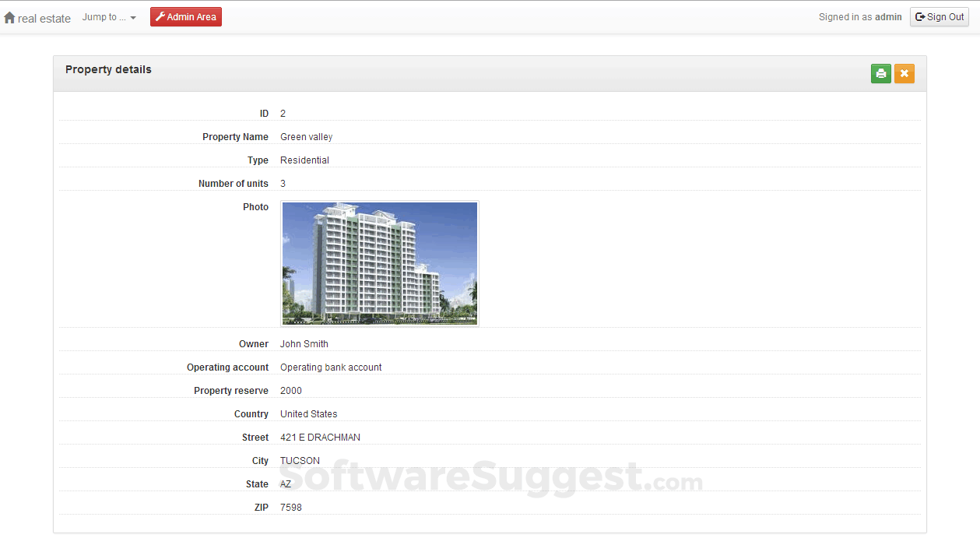
Task: Click the owner name John Smith
Action: click(304, 344)
